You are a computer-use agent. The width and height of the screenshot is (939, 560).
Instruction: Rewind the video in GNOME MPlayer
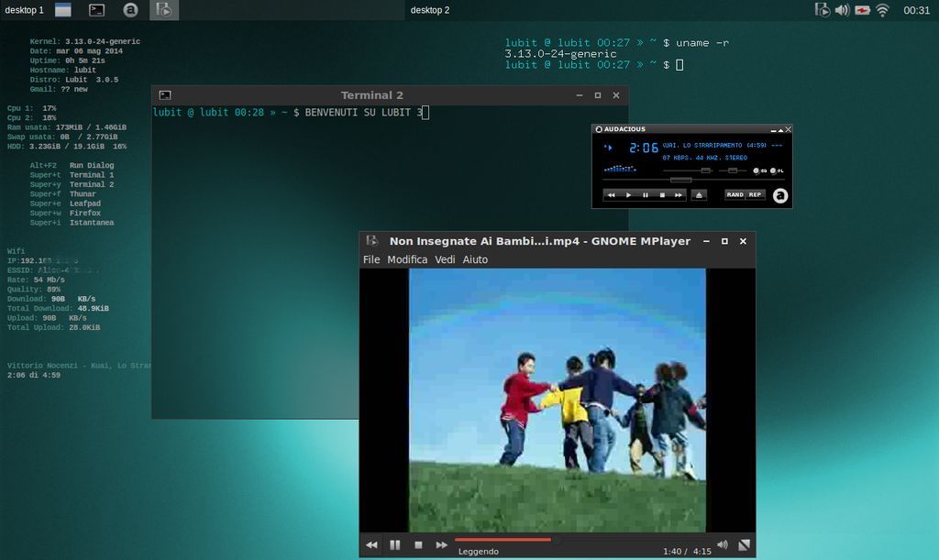(371, 544)
